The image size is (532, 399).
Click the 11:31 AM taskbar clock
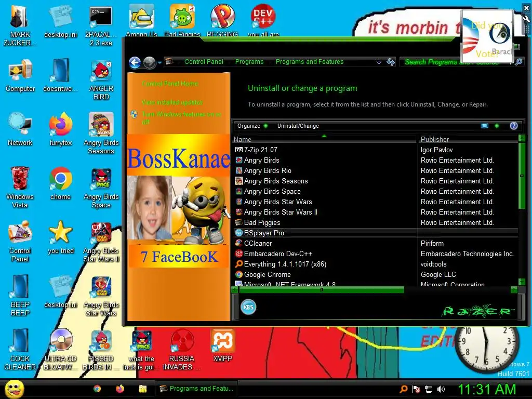(x=487, y=389)
